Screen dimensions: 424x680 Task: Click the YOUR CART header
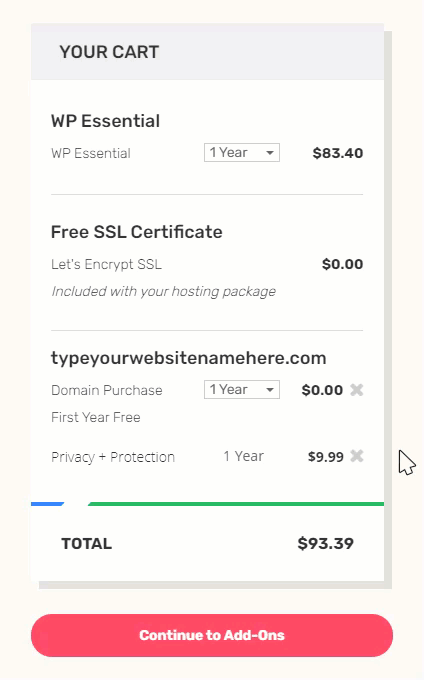click(x=109, y=52)
